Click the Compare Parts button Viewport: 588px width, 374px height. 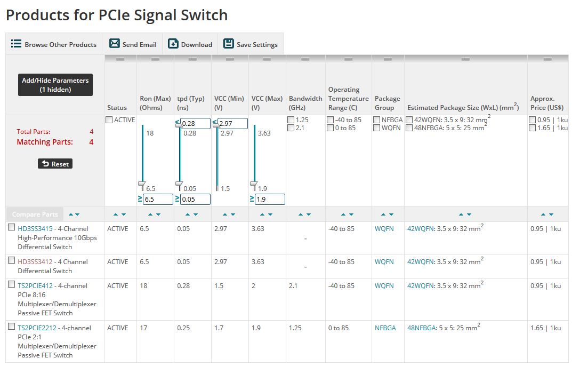point(35,214)
